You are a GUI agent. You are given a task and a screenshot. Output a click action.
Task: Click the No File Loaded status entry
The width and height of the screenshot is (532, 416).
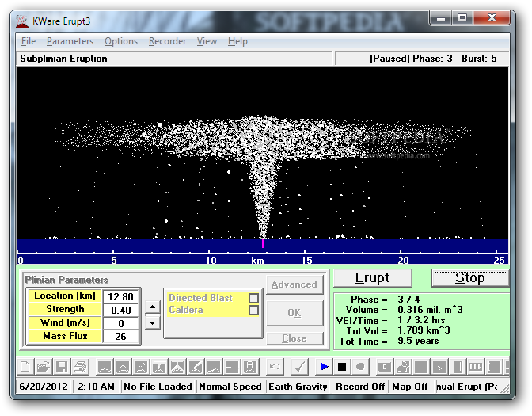158,387
